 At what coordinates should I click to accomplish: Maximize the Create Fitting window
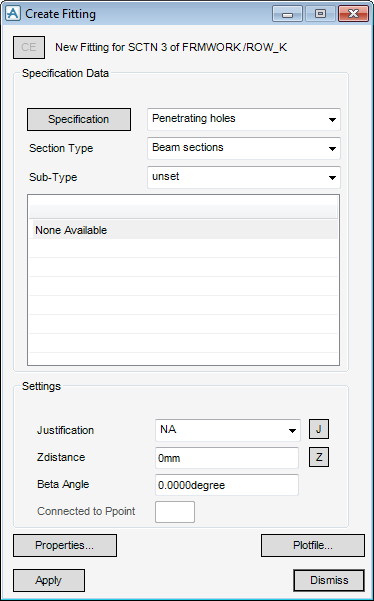320,14
